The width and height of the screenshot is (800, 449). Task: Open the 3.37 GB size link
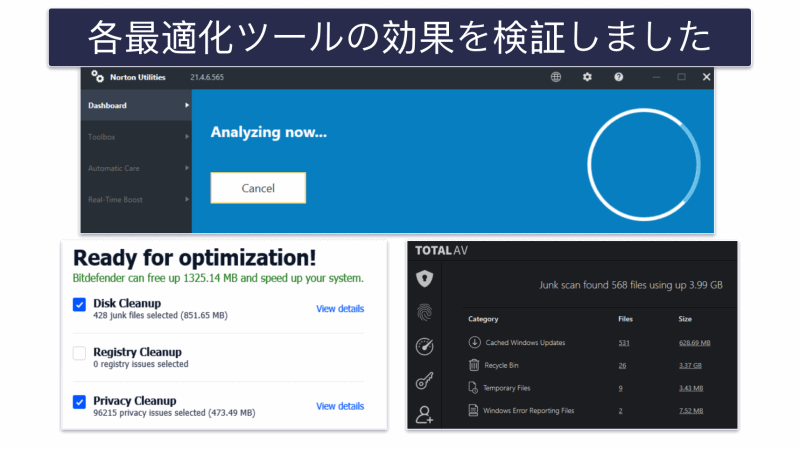690,365
